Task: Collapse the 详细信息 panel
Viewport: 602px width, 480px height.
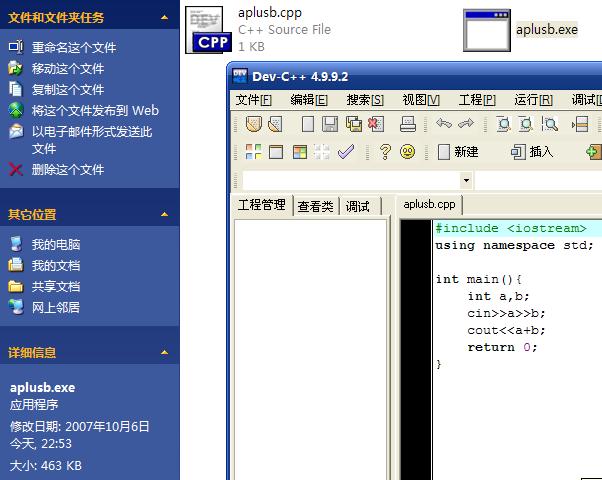Action: coord(164,352)
